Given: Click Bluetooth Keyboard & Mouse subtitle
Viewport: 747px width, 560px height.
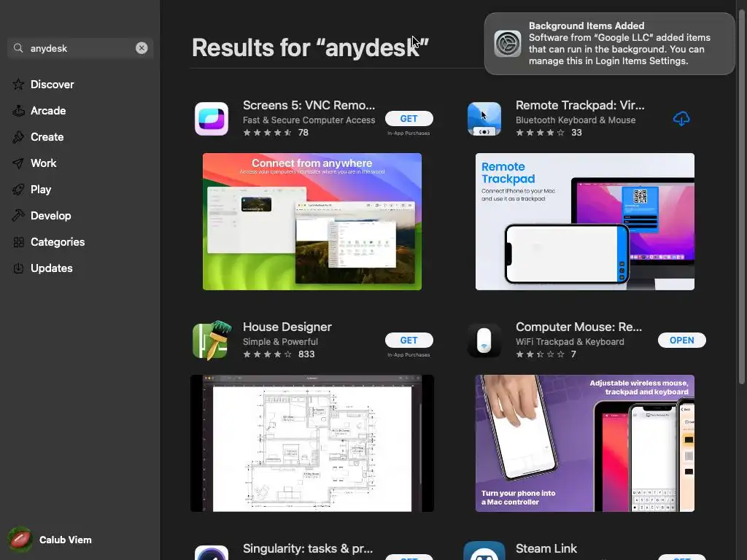Looking at the screenshot, I should (576, 120).
